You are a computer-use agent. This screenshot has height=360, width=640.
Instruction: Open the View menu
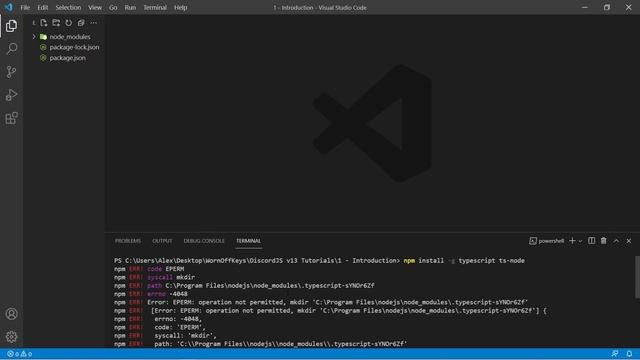click(95, 7)
